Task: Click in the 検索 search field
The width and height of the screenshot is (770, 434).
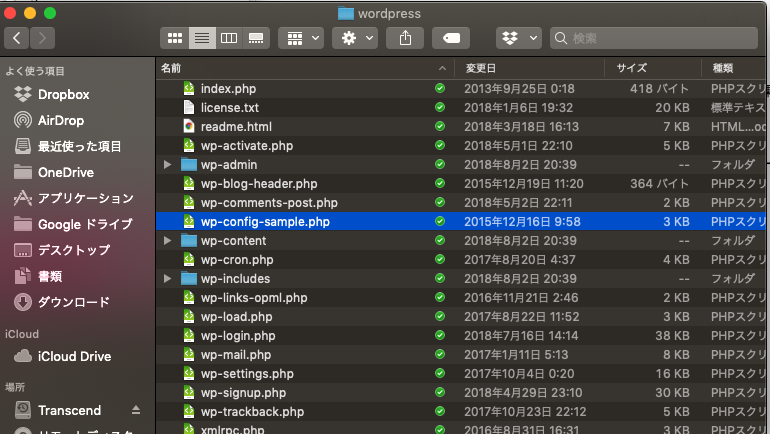Action: [654, 38]
